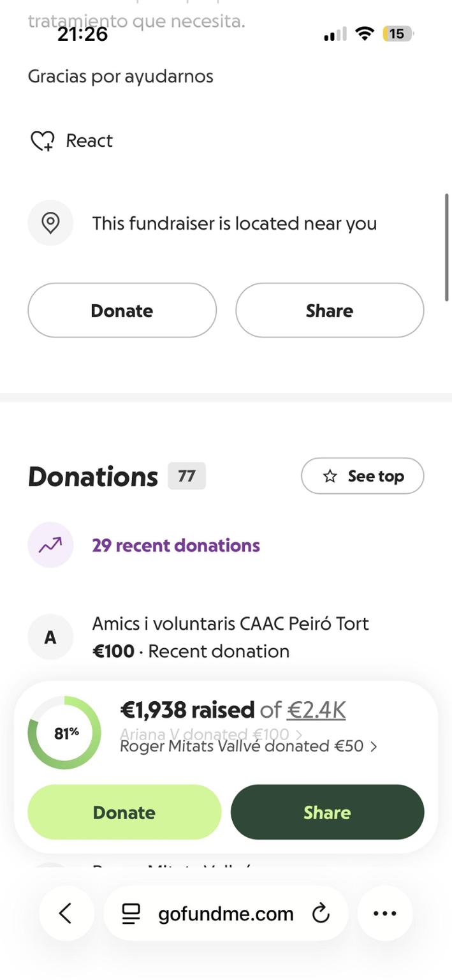Tap the purple trending arrow icon
Image resolution: width=452 pixels, height=980 pixels.
[x=50, y=546]
